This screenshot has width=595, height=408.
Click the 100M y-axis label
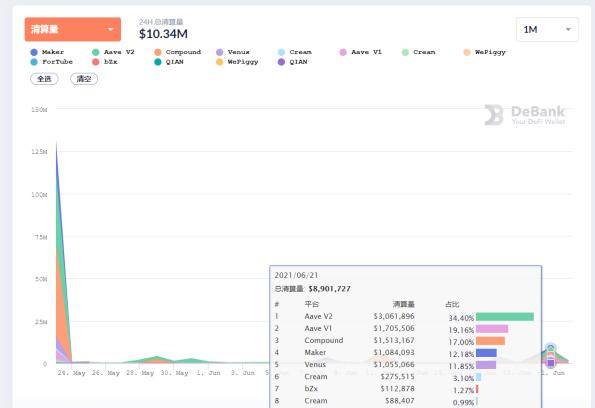[39, 195]
